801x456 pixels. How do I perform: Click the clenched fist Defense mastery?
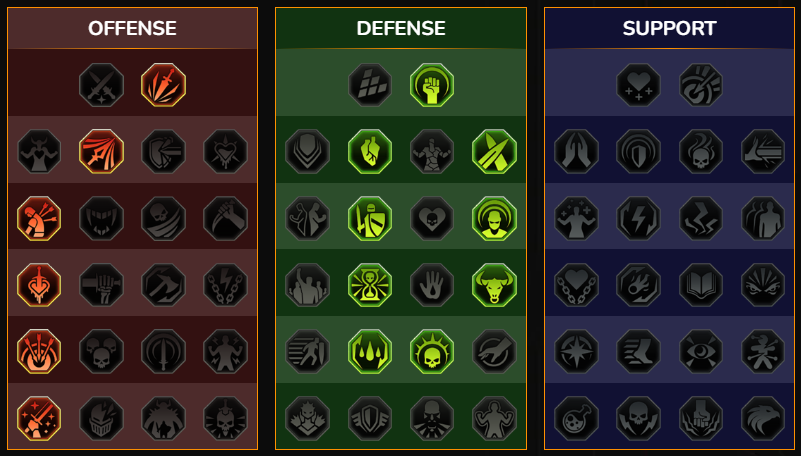pos(432,85)
